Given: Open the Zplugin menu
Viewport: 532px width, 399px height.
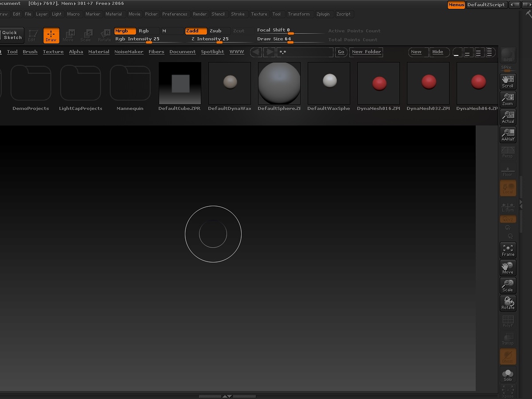Looking at the screenshot, I should click(x=323, y=14).
